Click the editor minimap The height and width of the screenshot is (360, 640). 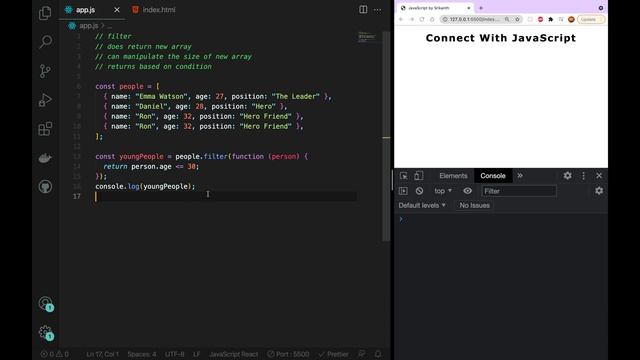pyautogui.click(x=367, y=37)
